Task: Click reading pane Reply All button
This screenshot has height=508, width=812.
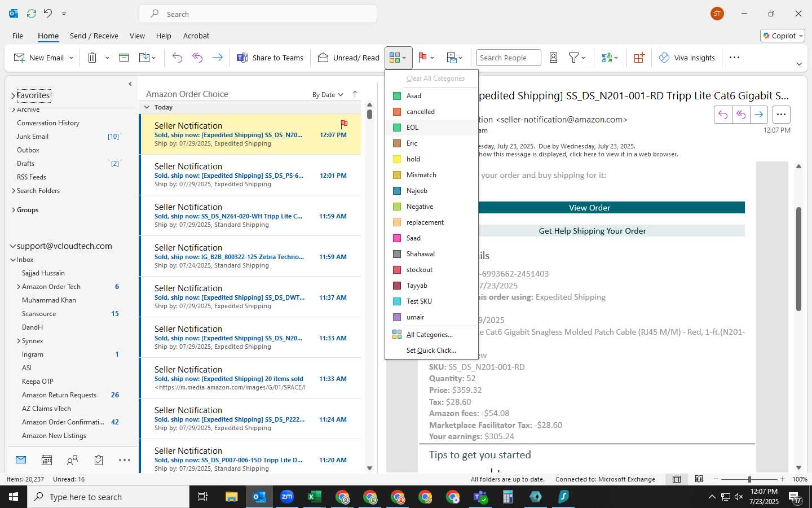Action: pyautogui.click(x=741, y=115)
